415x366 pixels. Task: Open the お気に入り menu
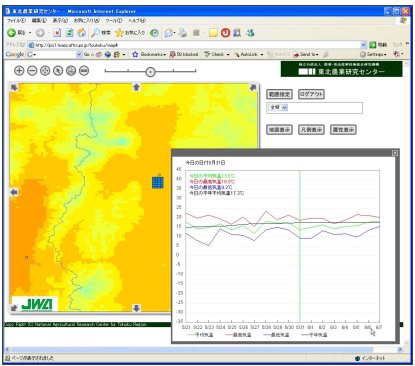click(86, 20)
